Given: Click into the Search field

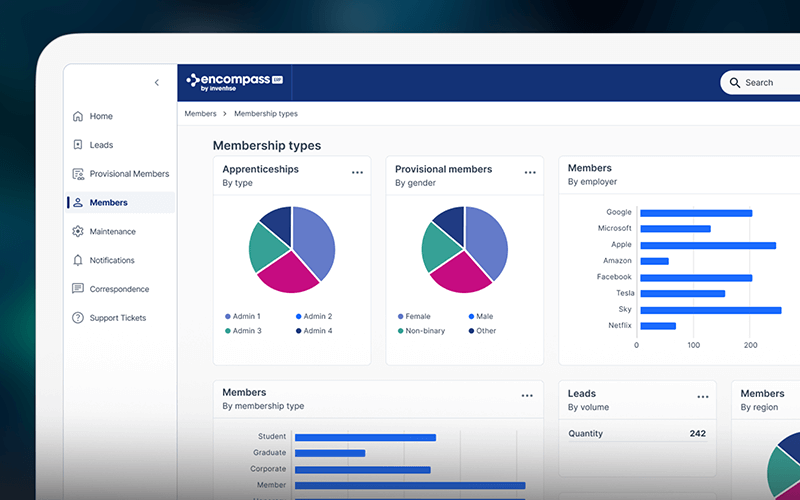Looking at the screenshot, I should (x=770, y=83).
